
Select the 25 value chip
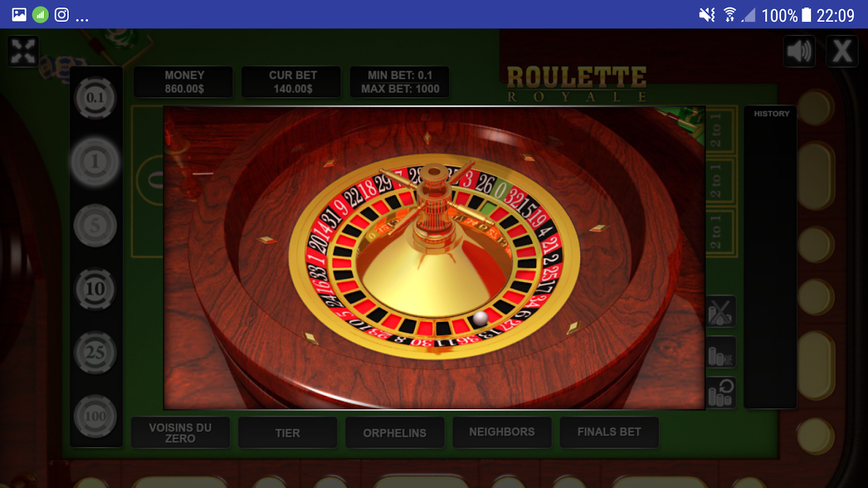95,353
